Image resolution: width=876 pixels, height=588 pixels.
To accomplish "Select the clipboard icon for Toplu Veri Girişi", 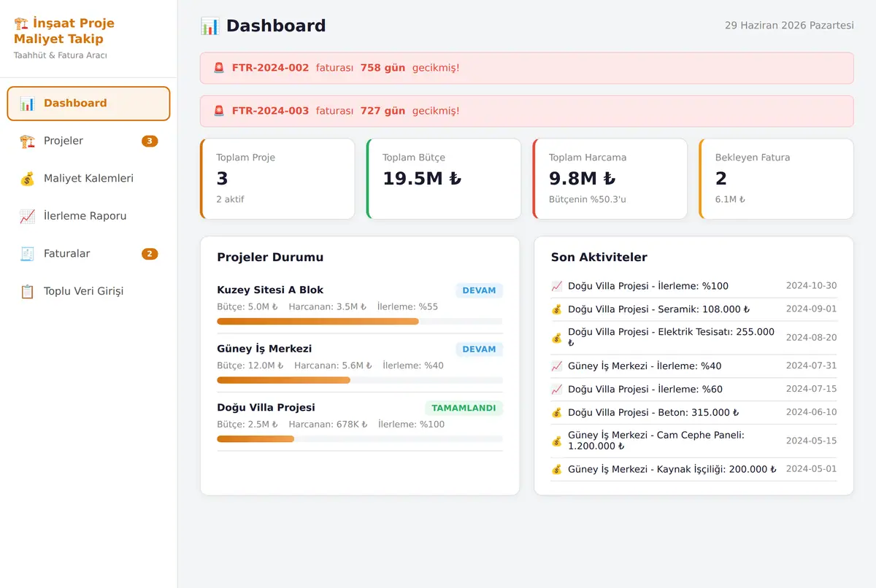I will (x=28, y=291).
